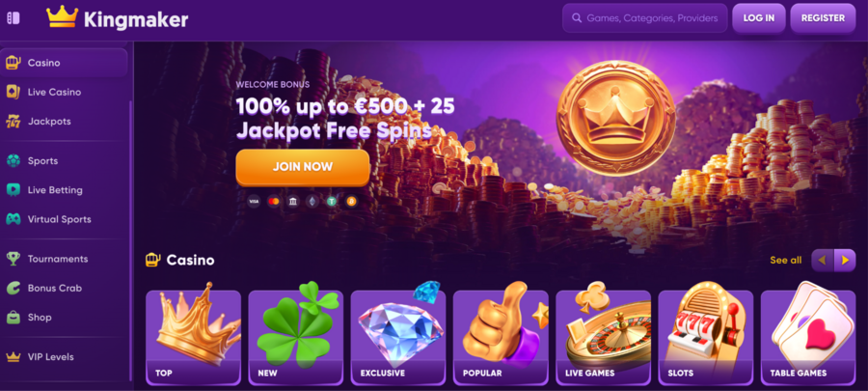Click the Kingmaker crown logo
This screenshot has width=868, height=391.
(62, 17)
